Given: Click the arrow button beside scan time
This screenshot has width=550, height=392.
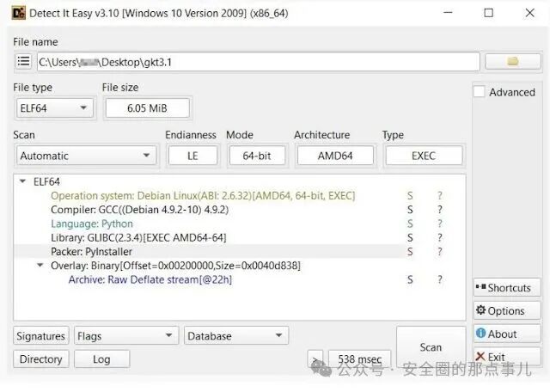Looking at the screenshot, I should [315, 358].
